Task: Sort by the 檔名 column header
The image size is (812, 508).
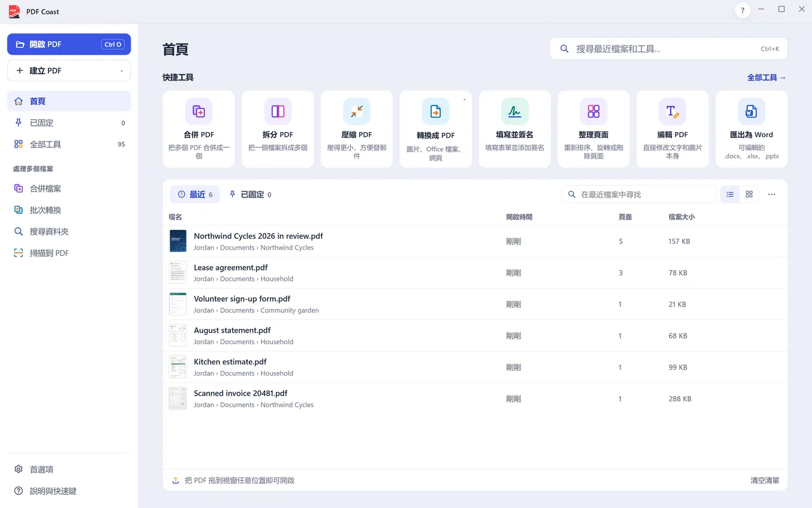Action: coord(175,217)
